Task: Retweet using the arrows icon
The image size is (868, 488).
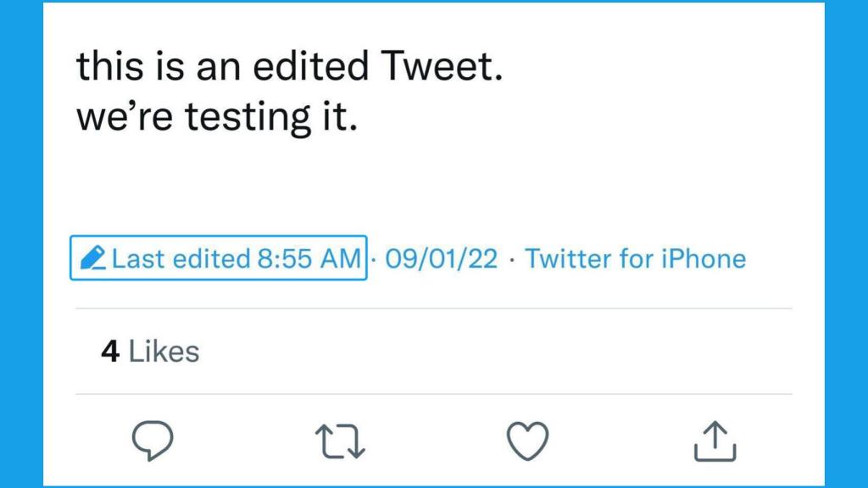Action: (x=340, y=441)
